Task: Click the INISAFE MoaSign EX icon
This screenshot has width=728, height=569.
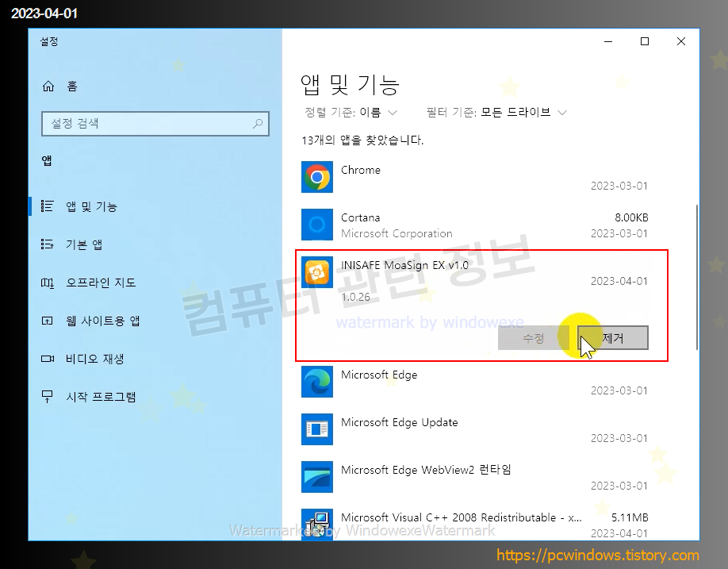Action: 317,272
